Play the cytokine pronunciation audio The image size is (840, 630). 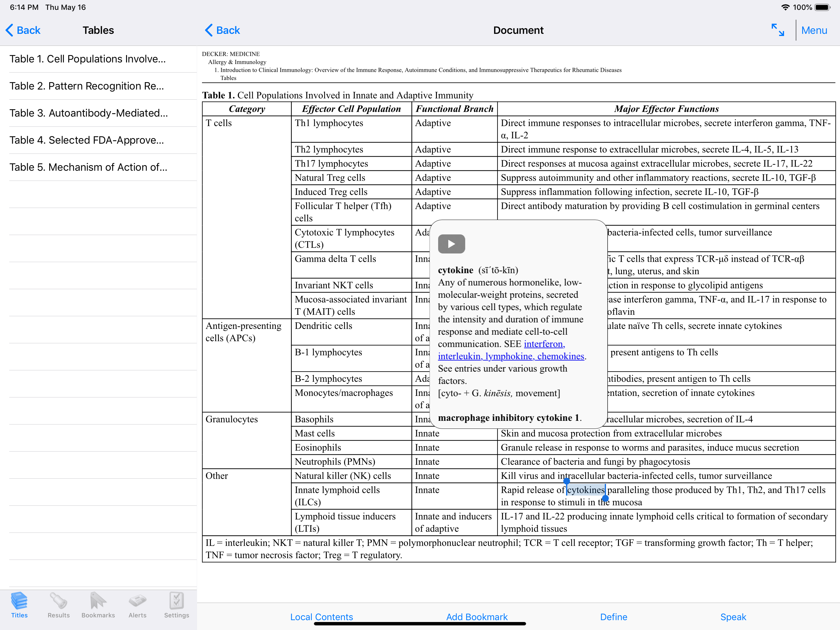click(x=451, y=244)
